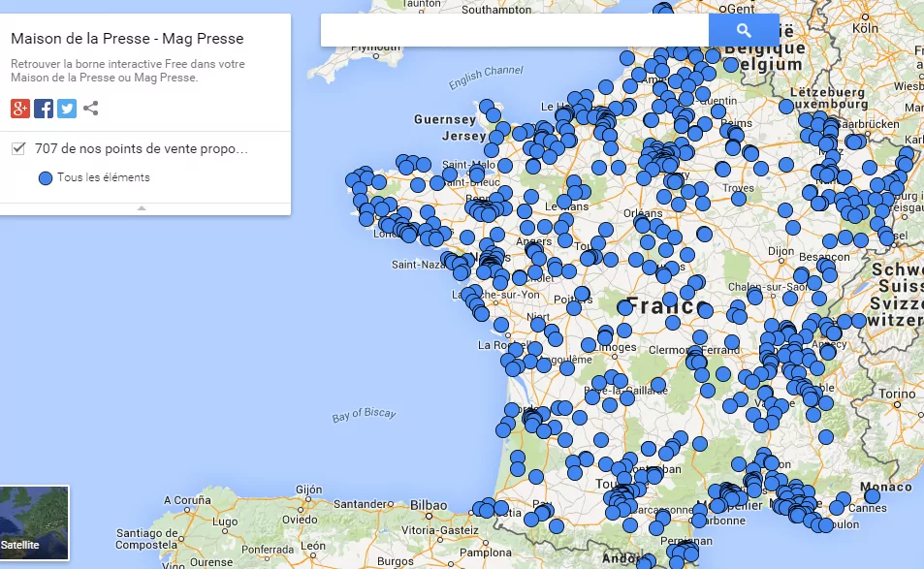The height and width of the screenshot is (569, 924).
Task: Click the blue magnifier search button
Action: (x=744, y=31)
